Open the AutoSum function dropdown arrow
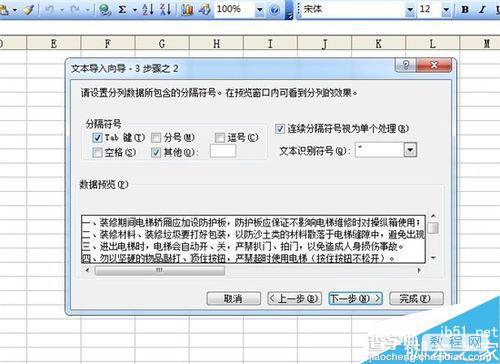 [x=135, y=10]
